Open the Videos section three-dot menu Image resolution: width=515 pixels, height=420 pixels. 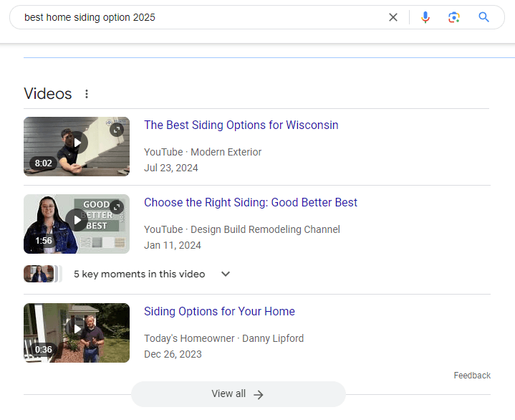tap(87, 94)
